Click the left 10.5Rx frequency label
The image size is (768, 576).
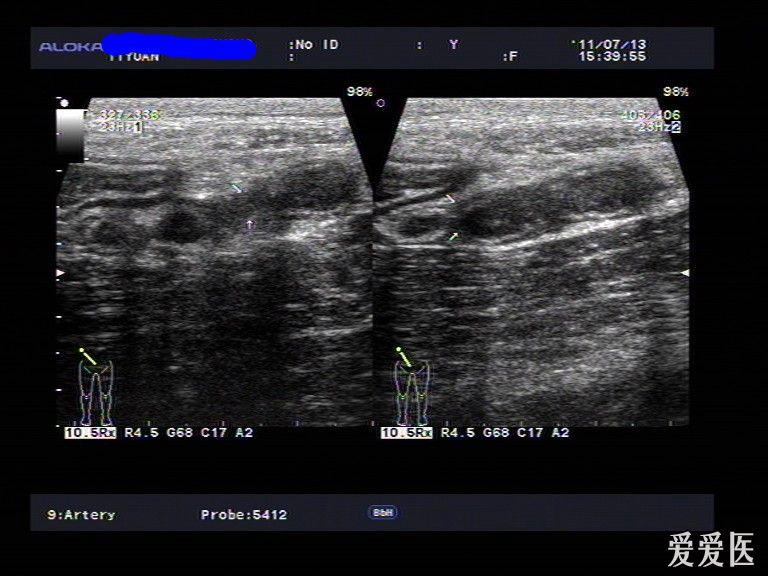(90, 433)
